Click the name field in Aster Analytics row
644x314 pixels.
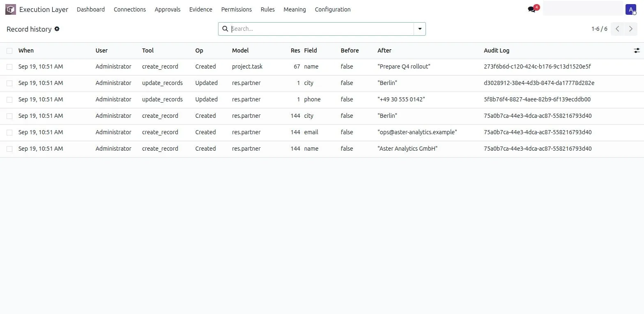[311, 149]
